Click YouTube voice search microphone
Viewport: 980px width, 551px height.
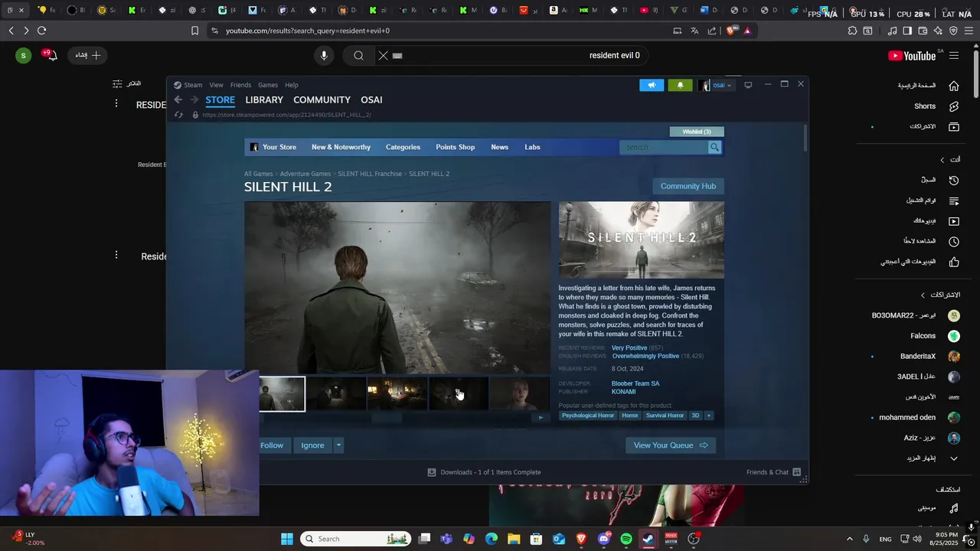click(324, 55)
